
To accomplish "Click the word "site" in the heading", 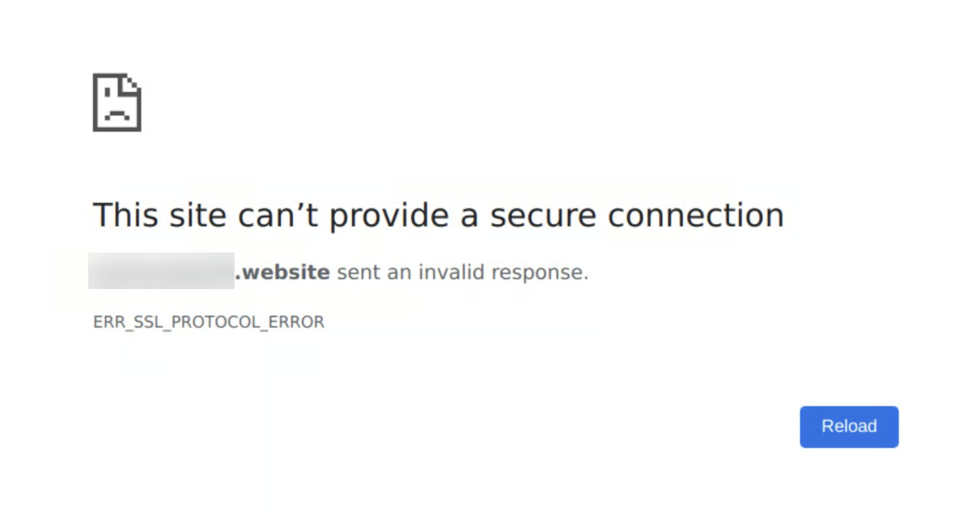I will [198, 215].
